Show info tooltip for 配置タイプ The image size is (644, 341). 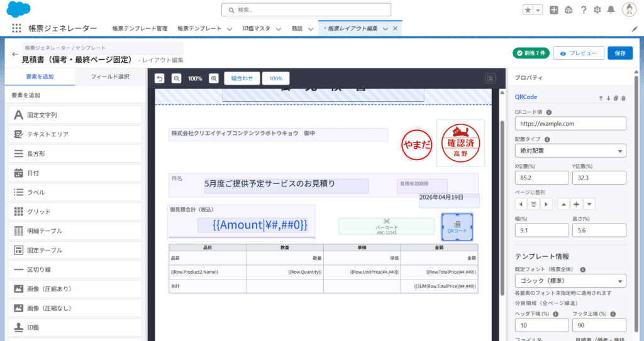pos(547,139)
